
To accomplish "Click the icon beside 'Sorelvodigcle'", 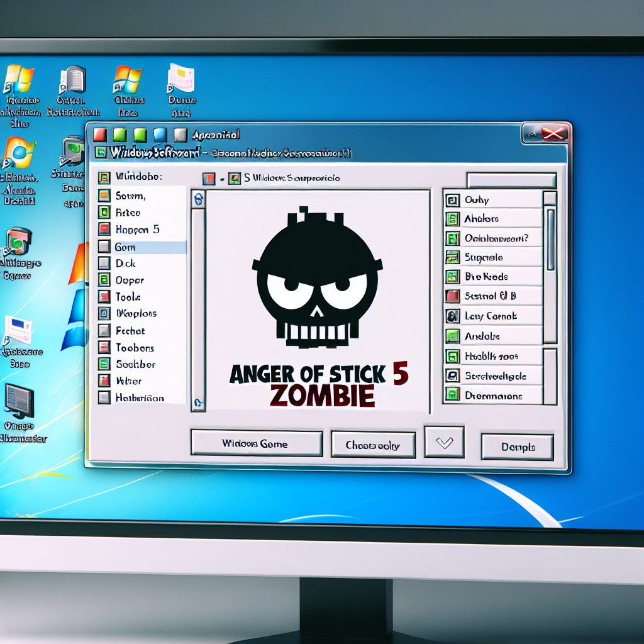I will 452,376.
